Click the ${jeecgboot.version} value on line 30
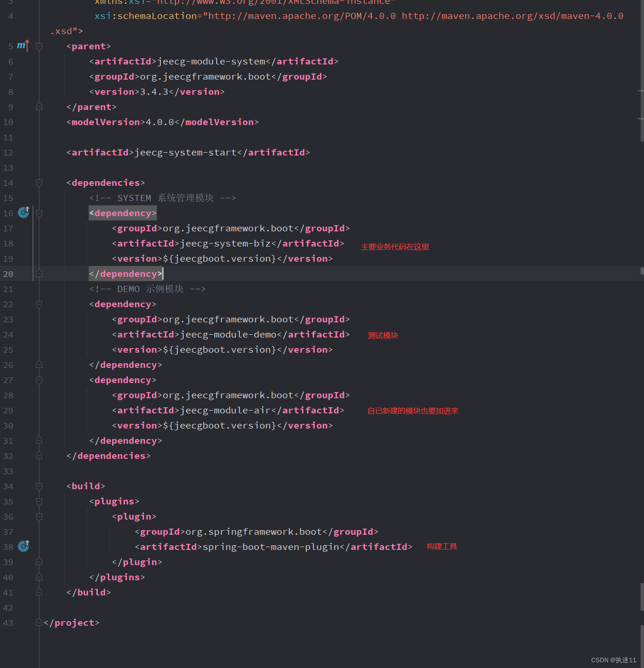The width and height of the screenshot is (644, 668). (220, 426)
